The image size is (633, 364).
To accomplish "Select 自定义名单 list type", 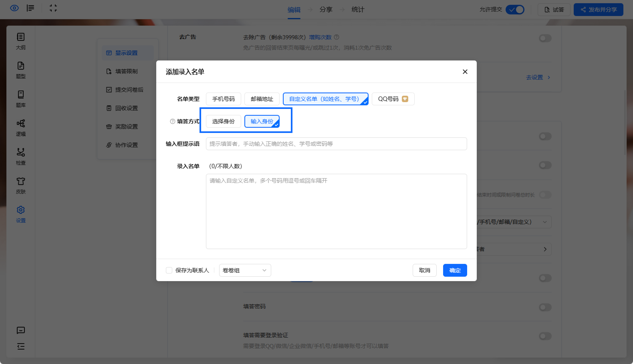I will click(x=325, y=99).
